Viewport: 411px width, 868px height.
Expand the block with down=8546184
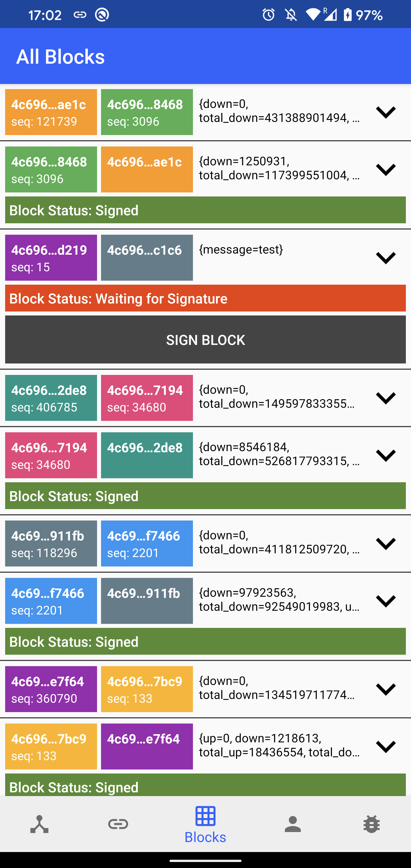[386, 455]
